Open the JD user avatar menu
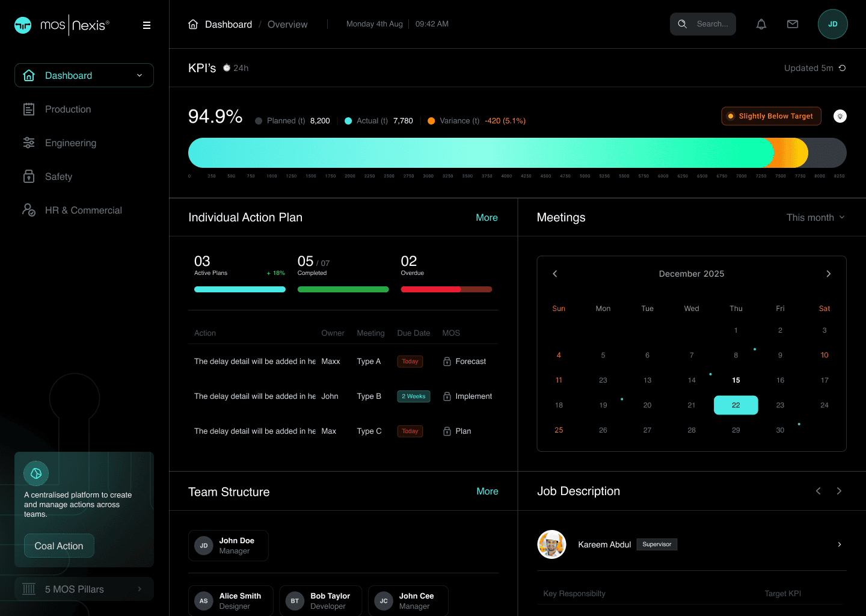 pos(833,24)
